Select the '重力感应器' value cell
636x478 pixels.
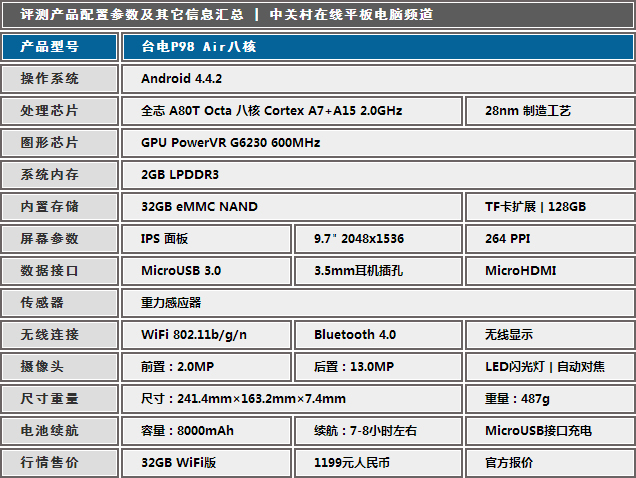coord(378,304)
